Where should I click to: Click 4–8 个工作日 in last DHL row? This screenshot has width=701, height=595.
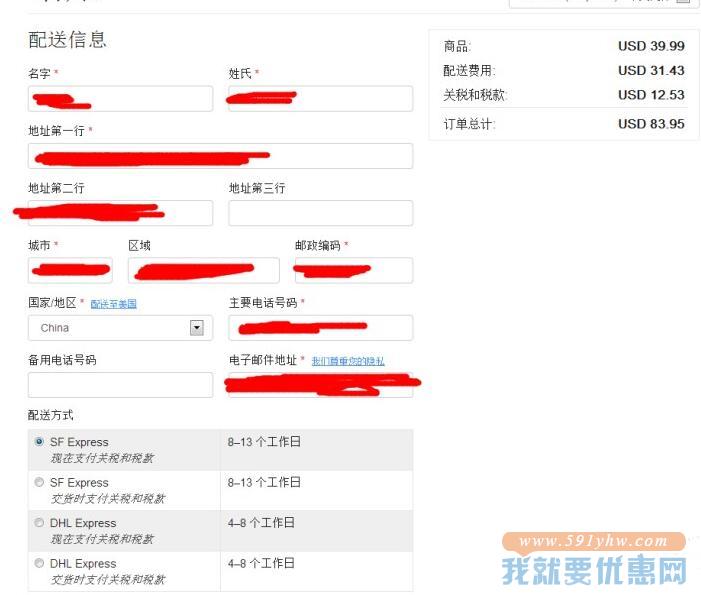click(x=261, y=563)
